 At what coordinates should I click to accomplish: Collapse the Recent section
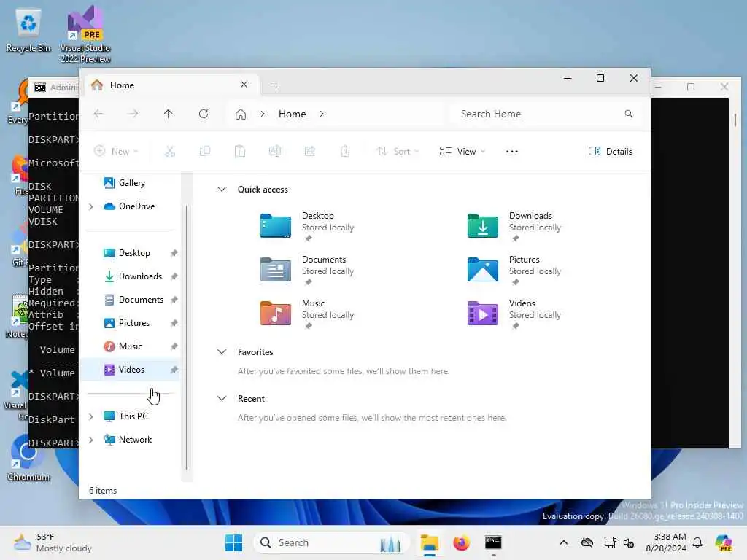pyautogui.click(x=222, y=399)
